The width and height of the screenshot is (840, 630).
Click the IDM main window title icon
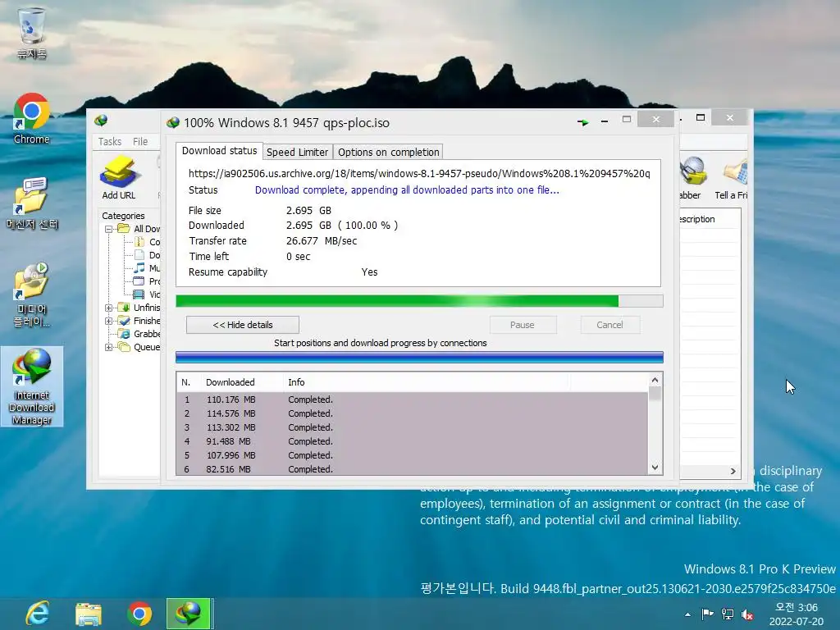(101, 121)
